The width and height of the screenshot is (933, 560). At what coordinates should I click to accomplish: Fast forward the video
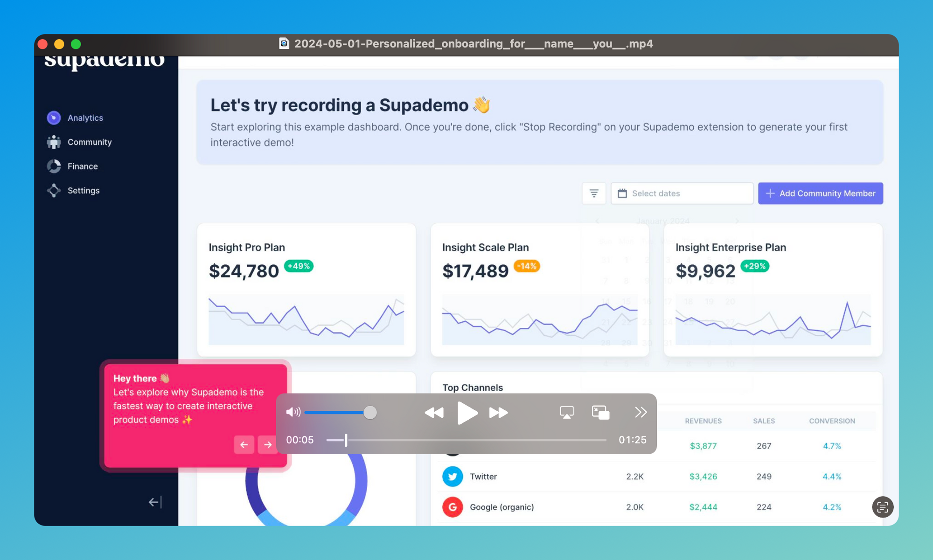(x=499, y=413)
